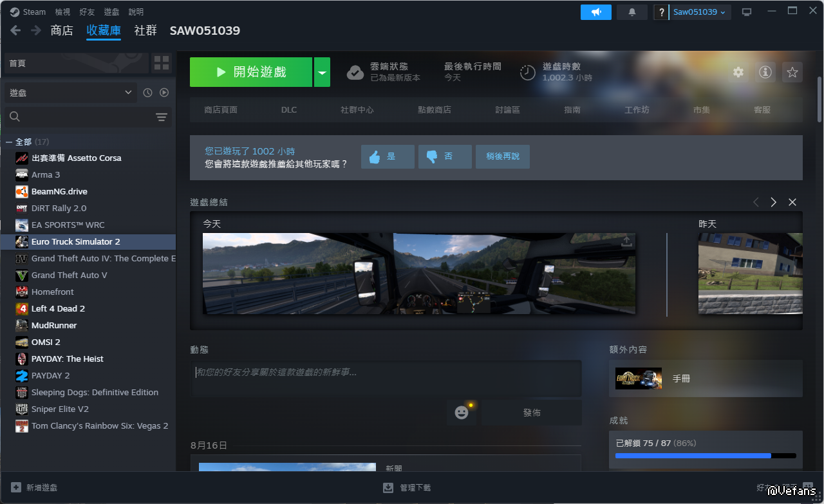This screenshot has width=824, height=504.
Task: Open the Steam menu
Action: [34, 12]
